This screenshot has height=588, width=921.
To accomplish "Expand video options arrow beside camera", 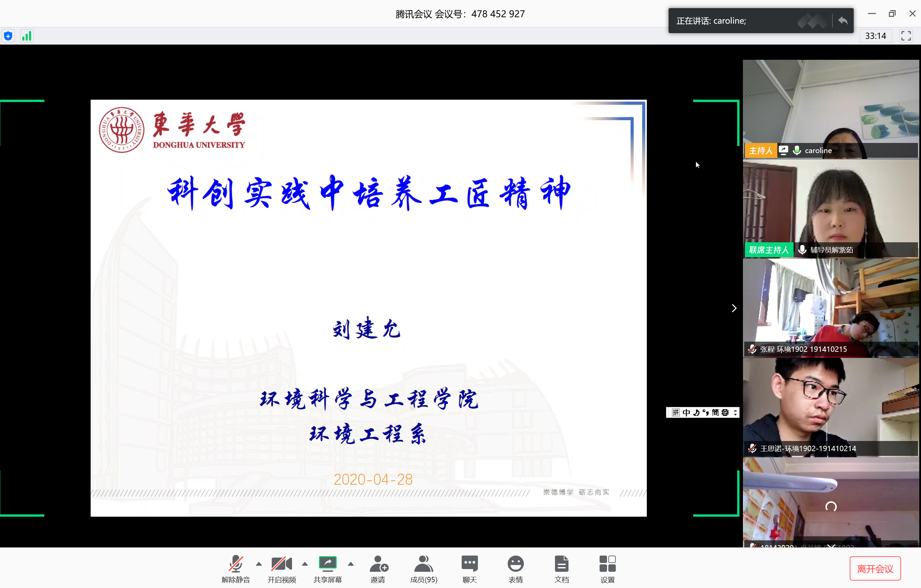I will pyautogui.click(x=305, y=564).
